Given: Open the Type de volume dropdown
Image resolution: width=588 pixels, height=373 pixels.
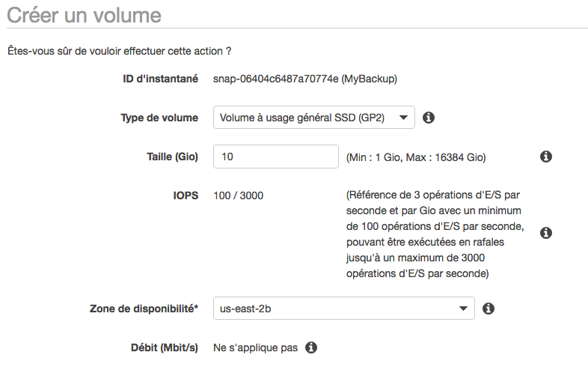Looking at the screenshot, I should tap(313, 118).
